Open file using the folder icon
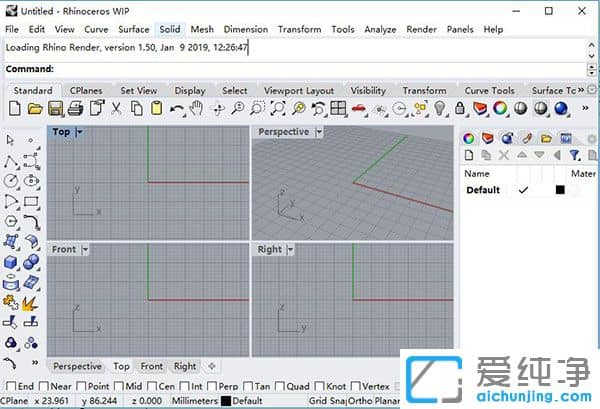 [x=35, y=109]
